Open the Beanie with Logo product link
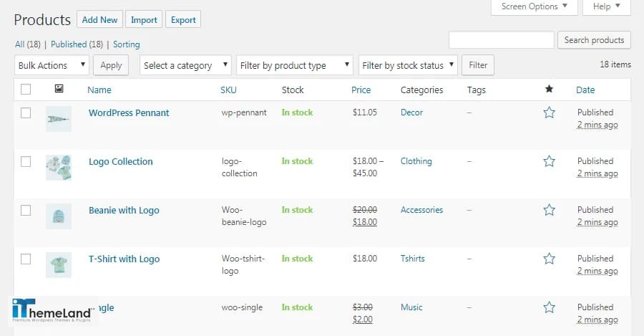The width and height of the screenshot is (644, 336). coord(124,211)
